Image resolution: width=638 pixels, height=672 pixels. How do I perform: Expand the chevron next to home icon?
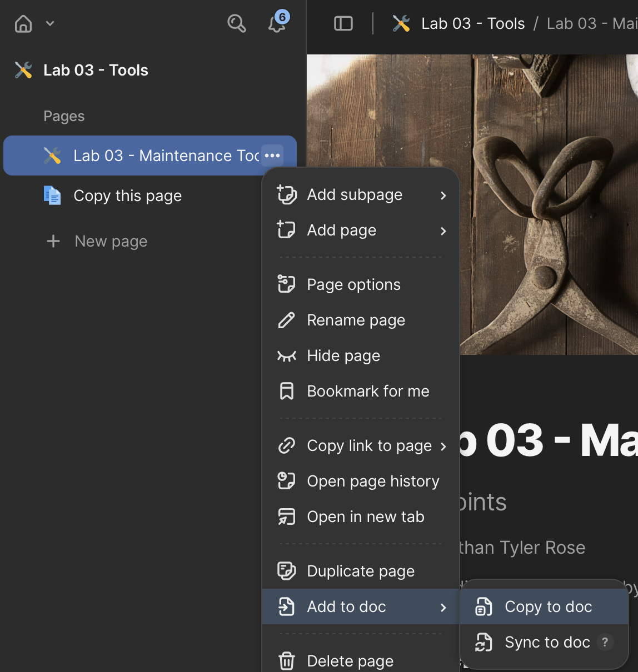50,23
